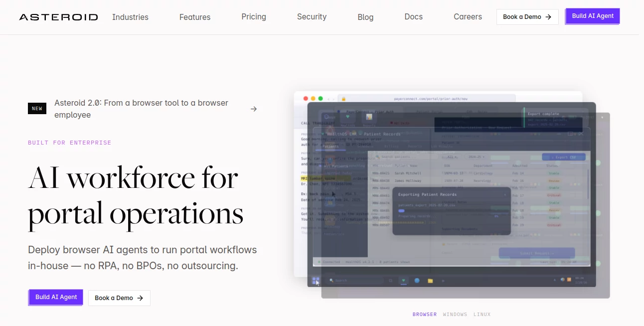The height and width of the screenshot is (326, 644).
Task: Click the Status column header in patient table
Action: tap(552, 165)
